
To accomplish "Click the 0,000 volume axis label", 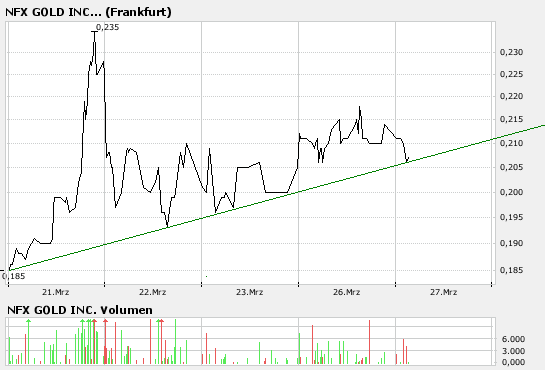I will tap(513, 362).
